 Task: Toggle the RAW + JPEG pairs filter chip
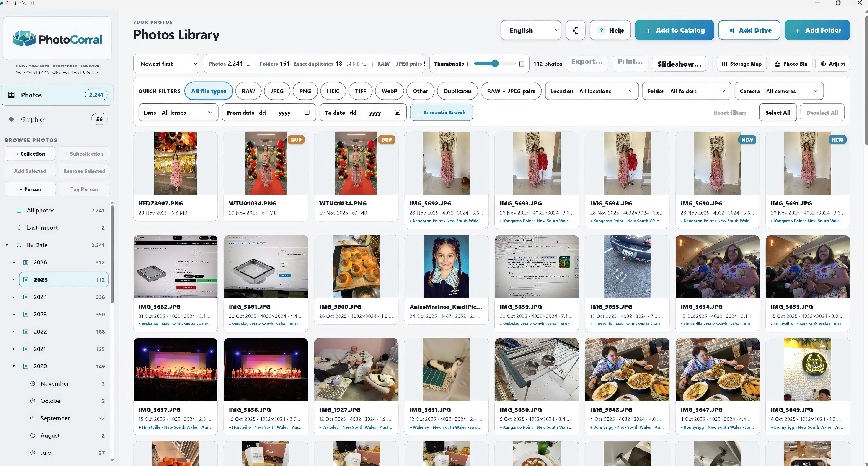511,91
